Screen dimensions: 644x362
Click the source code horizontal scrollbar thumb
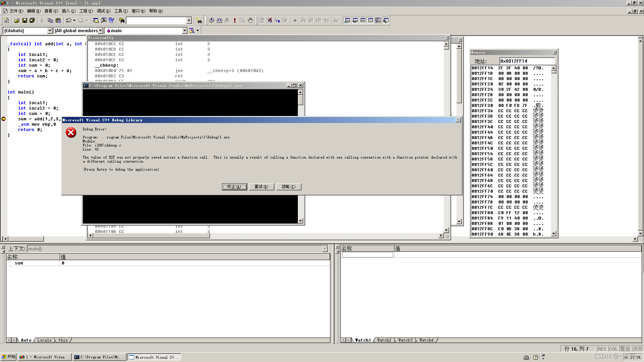(x=26, y=239)
